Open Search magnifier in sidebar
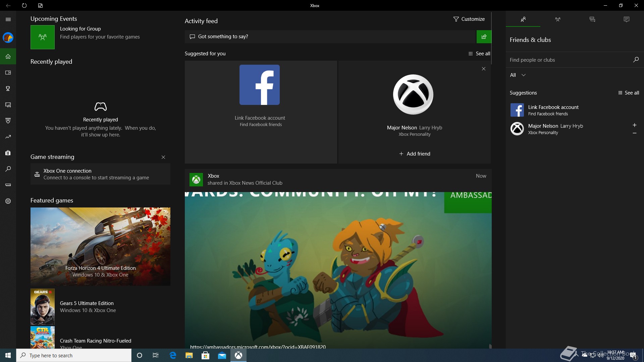Image resolution: width=644 pixels, height=362 pixels. point(8,169)
